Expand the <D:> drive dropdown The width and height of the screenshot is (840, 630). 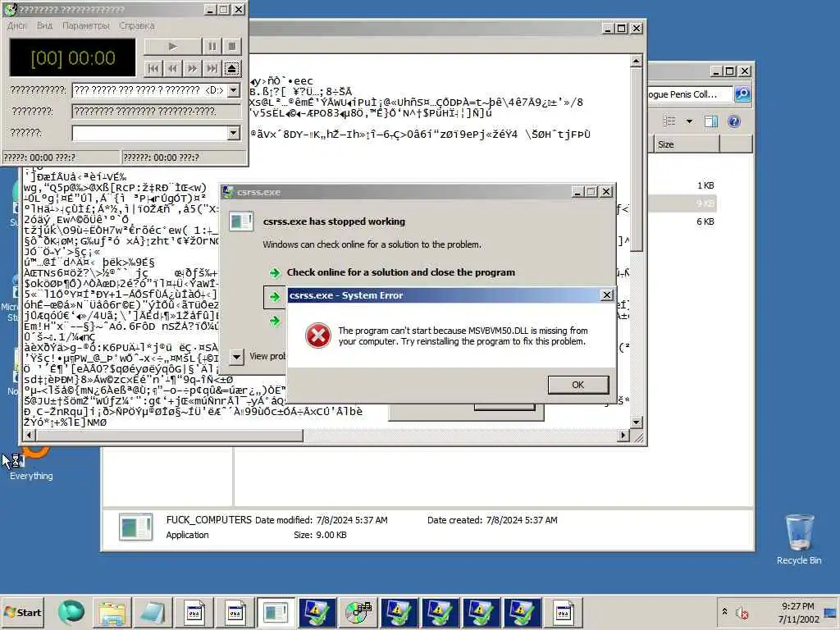tap(233, 90)
